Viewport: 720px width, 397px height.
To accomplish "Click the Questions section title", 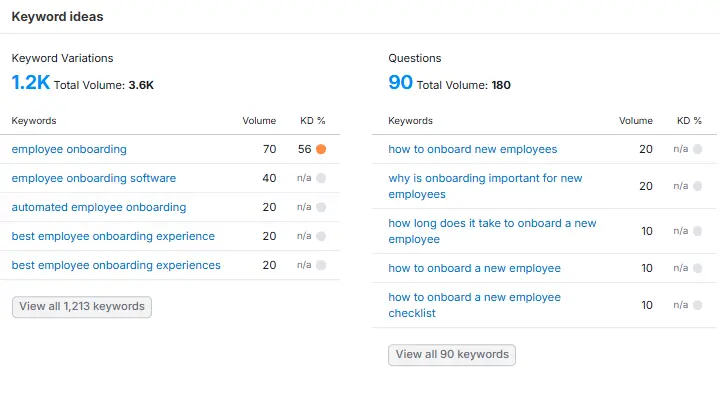I will click(415, 58).
